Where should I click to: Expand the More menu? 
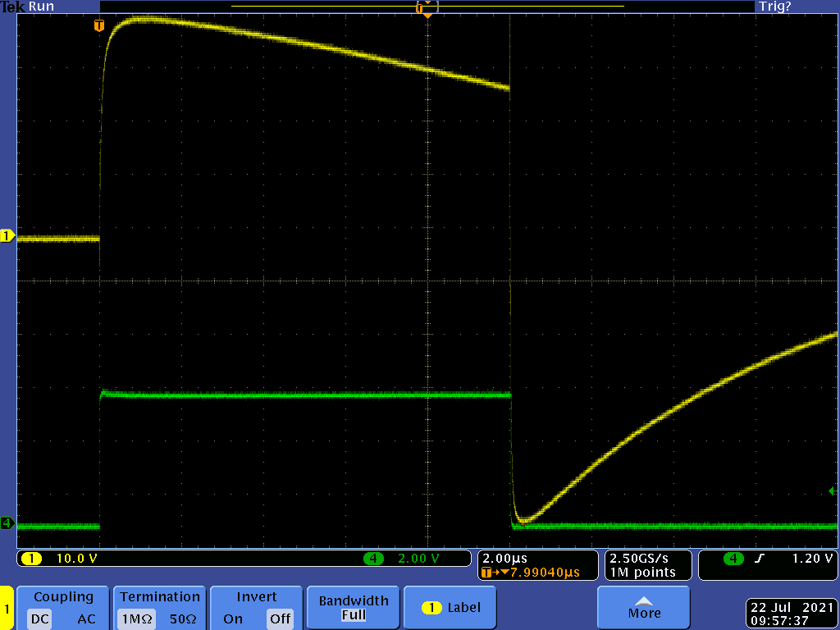click(643, 608)
